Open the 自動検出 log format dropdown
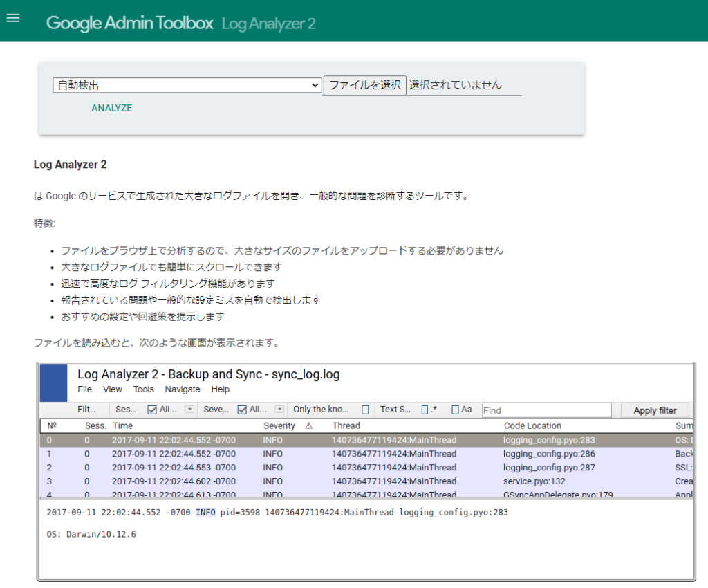The height and width of the screenshot is (588, 708). pos(187,85)
